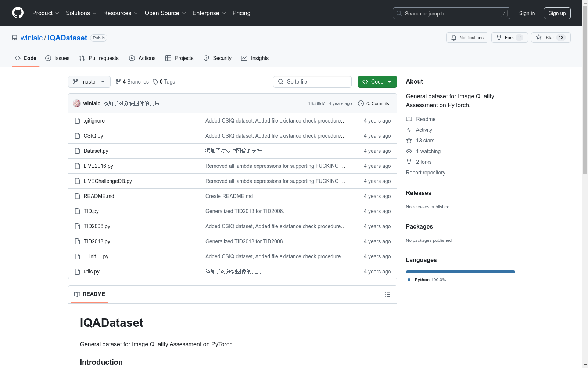Switch to the Issues tab

(x=57, y=58)
